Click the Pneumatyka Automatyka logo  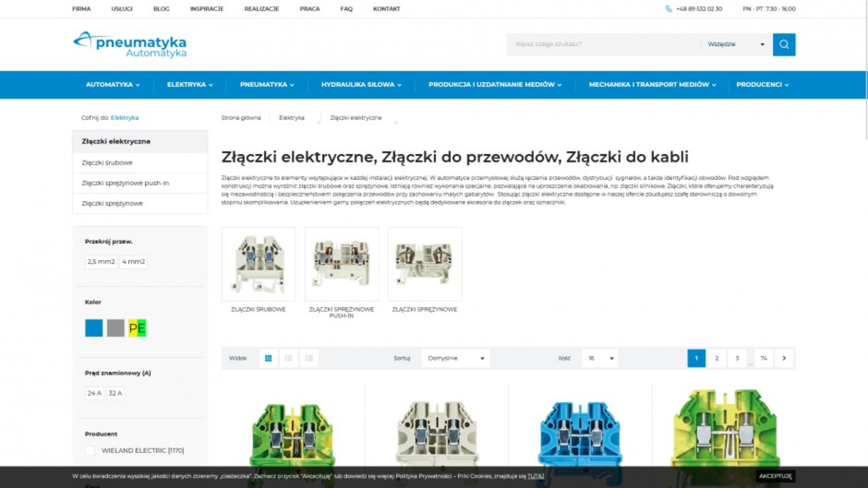(130, 44)
